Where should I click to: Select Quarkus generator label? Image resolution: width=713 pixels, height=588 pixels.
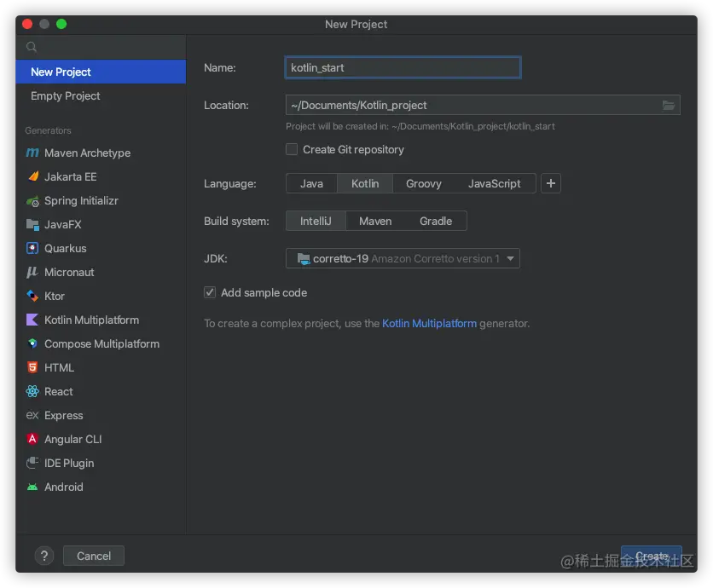pyautogui.click(x=66, y=249)
